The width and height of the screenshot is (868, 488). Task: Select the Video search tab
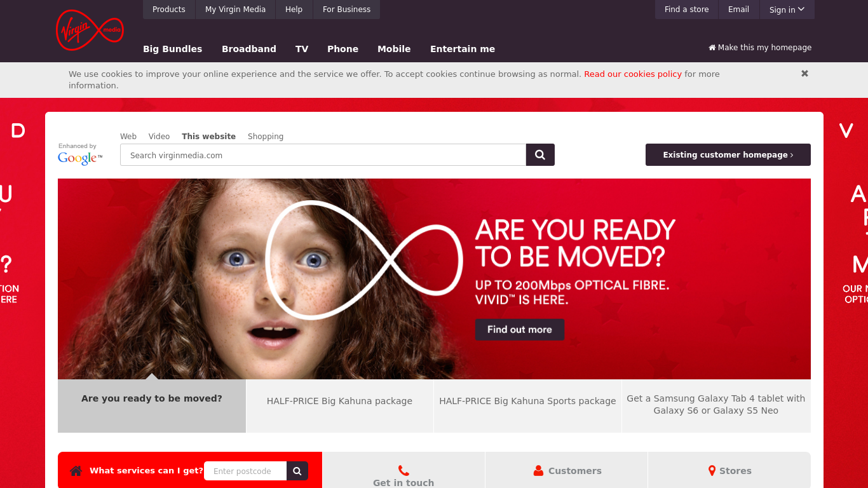(159, 137)
